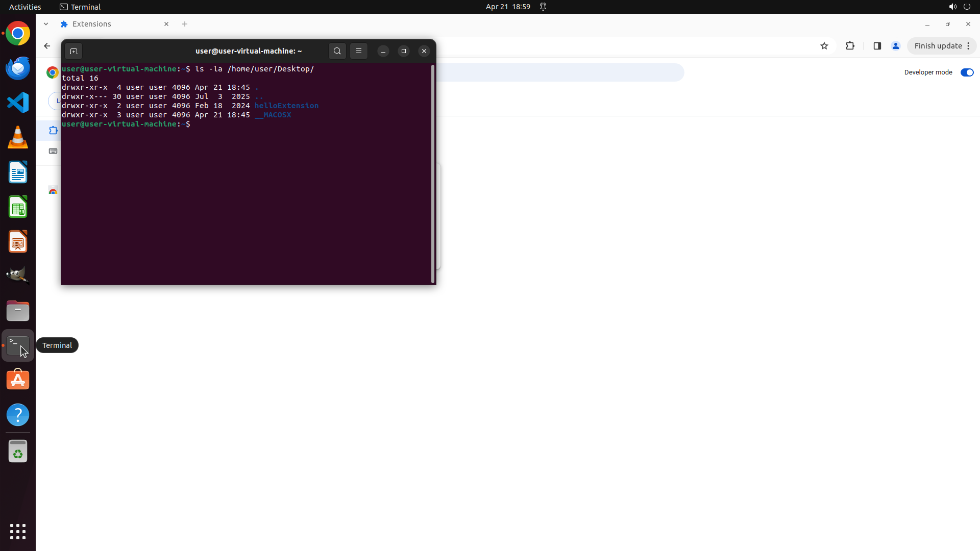Open new tab in terminal window
The height and width of the screenshot is (551, 980).
[x=73, y=51]
